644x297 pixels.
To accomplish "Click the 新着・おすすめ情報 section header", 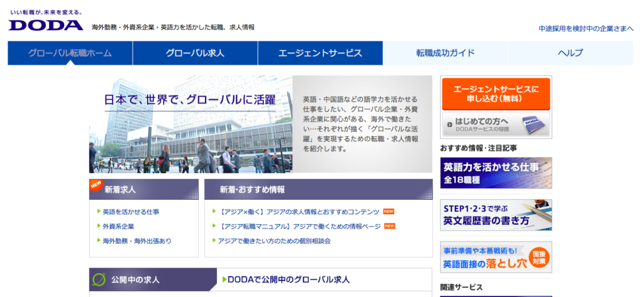I will tap(318, 190).
